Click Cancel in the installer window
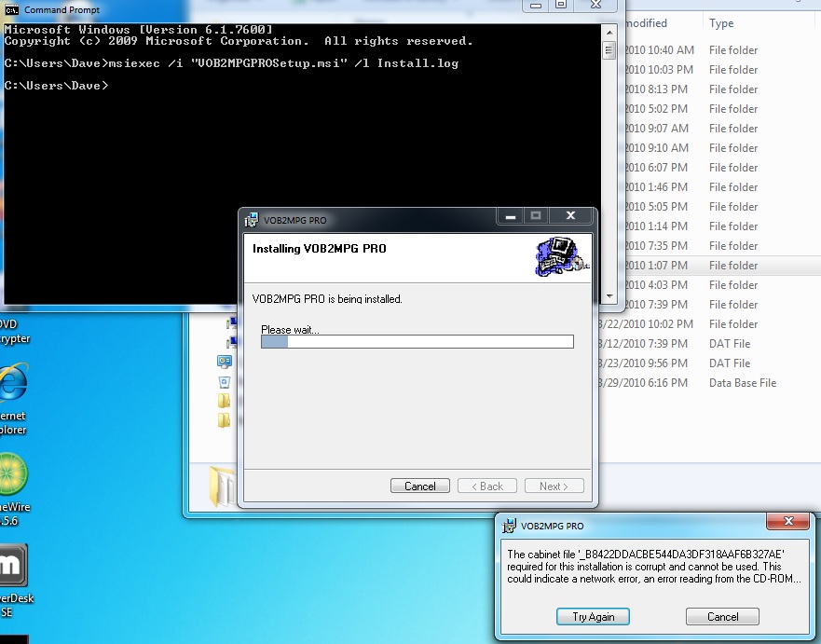 [x=420, y=486]
